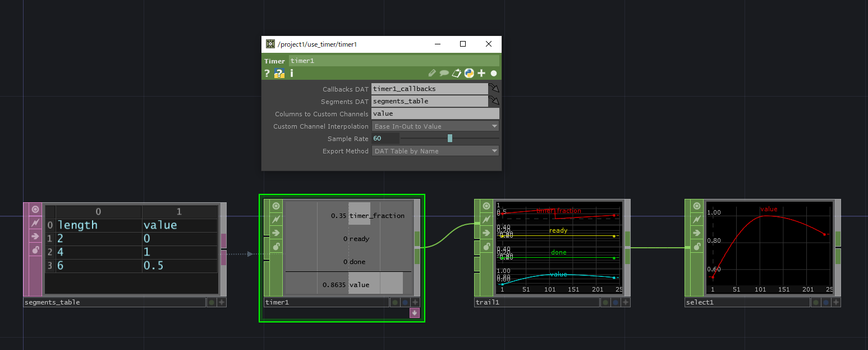Image resolution: width=868 pixels, height=350 pixels.
Task: Click green display flag on select1 footer
Action: (x=816, y=302)
